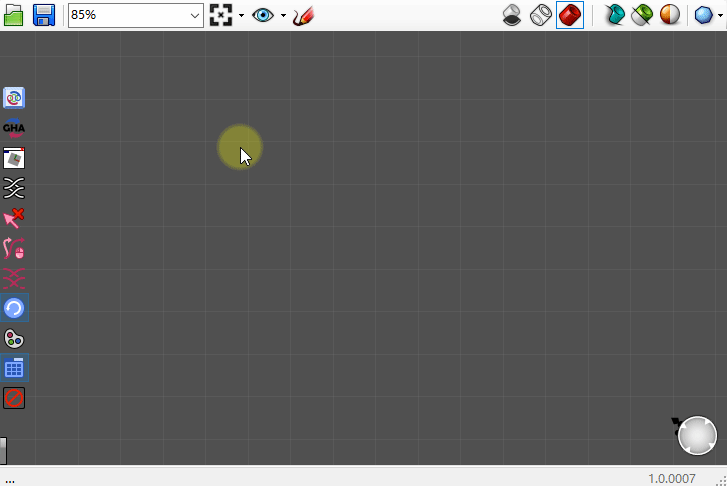Click the round compass widget on canvas
The height and width of the screenshot is (486, 727).
[x=697, y=435]
